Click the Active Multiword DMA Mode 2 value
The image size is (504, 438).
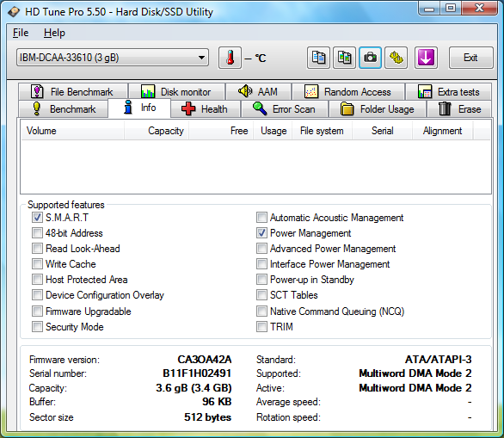415,388
